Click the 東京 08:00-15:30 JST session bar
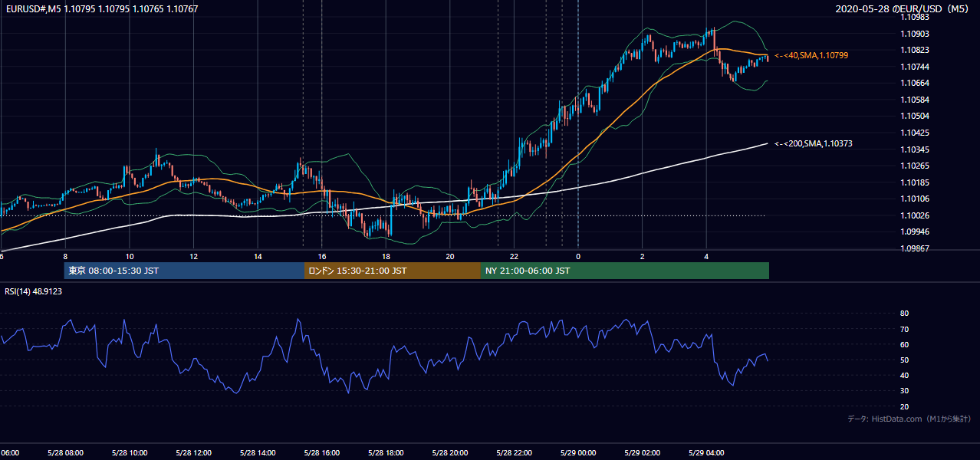The width and height of the screenshot is (980, 460). point(184,271)
